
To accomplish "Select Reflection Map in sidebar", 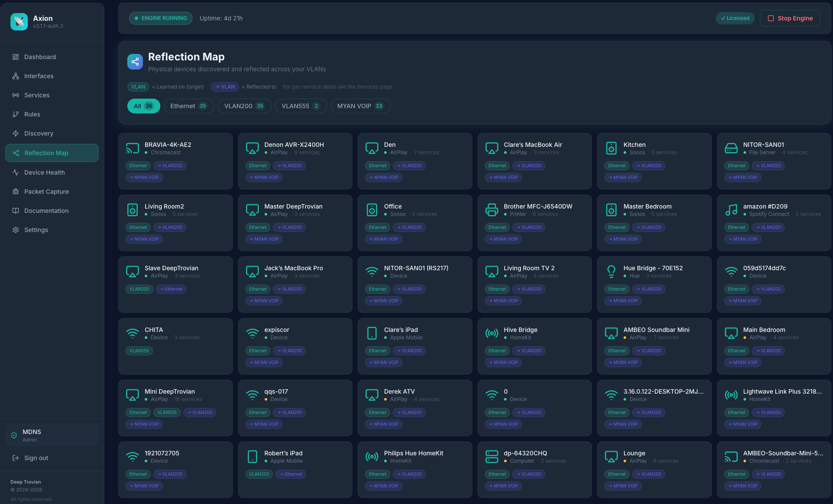I will click(x=52, y=153).
